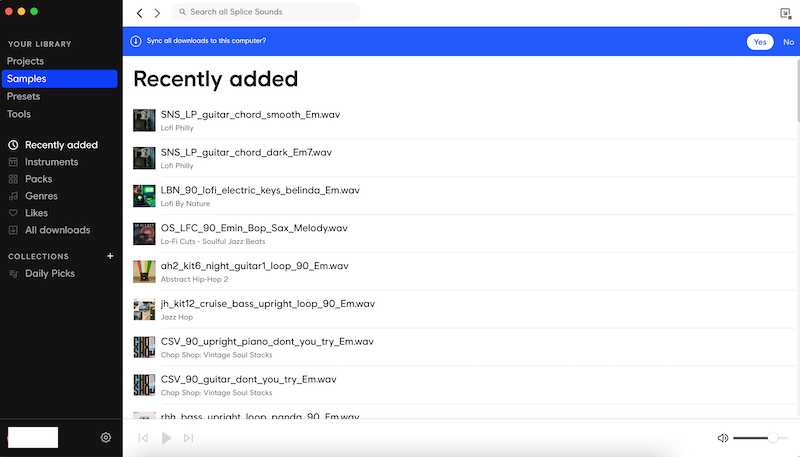Click ah2_kit6_night_guitar1_loop artwork
The width and height of the screenshot is (800, 457).
coord(144,271)
